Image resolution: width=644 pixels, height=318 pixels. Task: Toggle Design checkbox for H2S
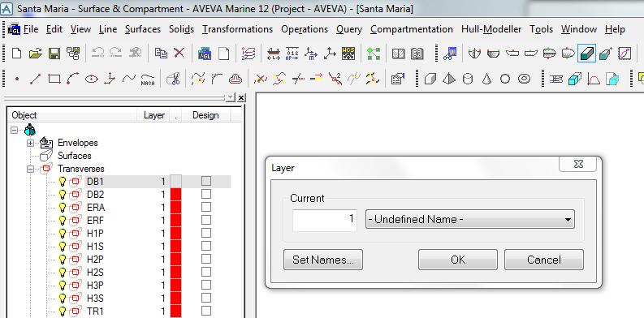pos(206,272)
